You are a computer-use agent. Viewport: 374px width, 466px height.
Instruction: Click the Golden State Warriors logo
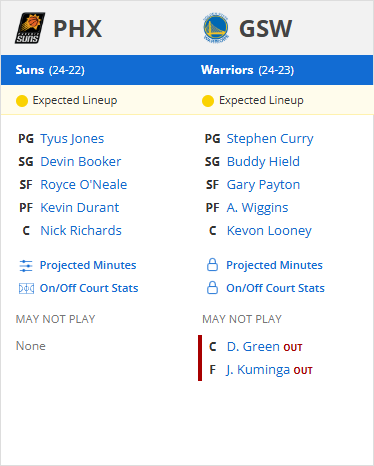[216, 28]
